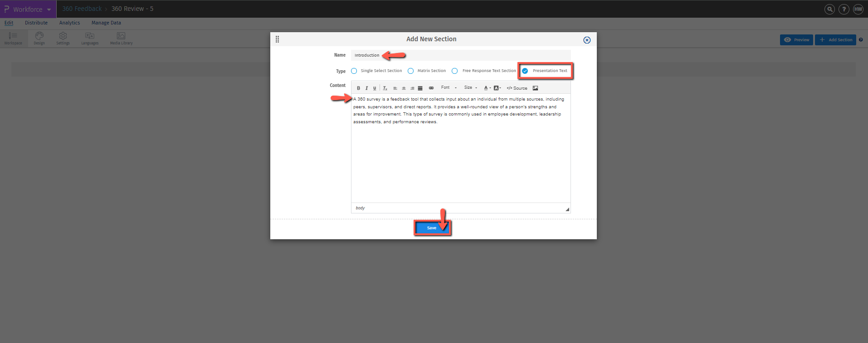Click the body element path label
The width and height of the screenshot is (868, 343).
point(360,208)
